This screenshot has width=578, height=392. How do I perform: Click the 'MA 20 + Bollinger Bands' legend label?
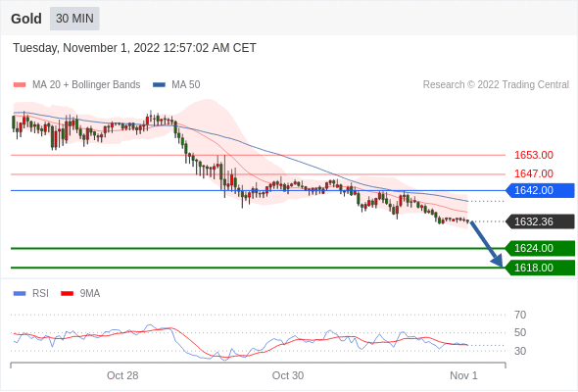point(86,85)
